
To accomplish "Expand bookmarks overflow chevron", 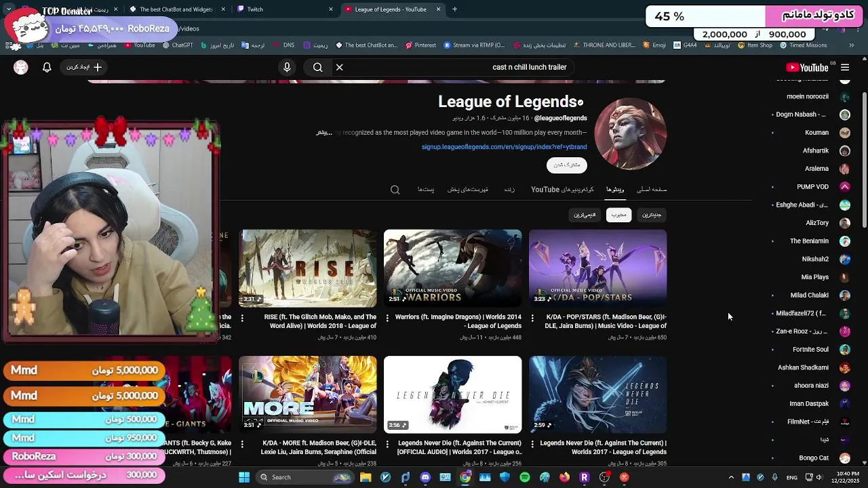I will (852, 45).
